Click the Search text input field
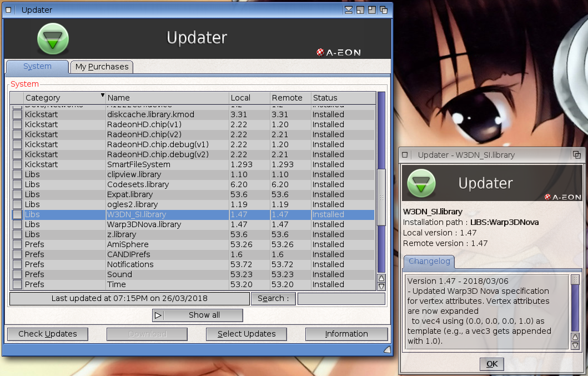The image size is (588, 376). [341, 299]
